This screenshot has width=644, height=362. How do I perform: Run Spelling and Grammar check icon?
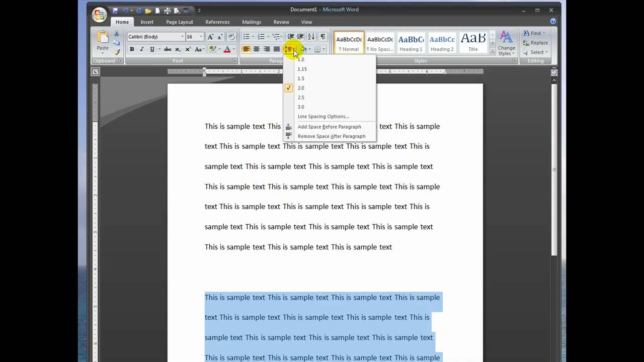tap(187, 10)
